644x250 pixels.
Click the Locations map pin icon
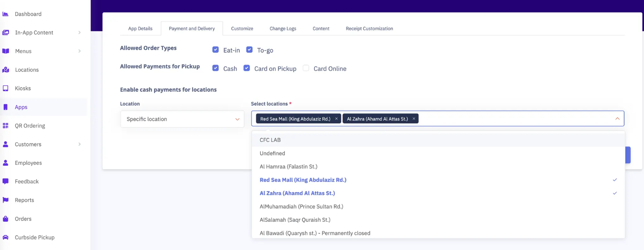[x=5, y=70]
